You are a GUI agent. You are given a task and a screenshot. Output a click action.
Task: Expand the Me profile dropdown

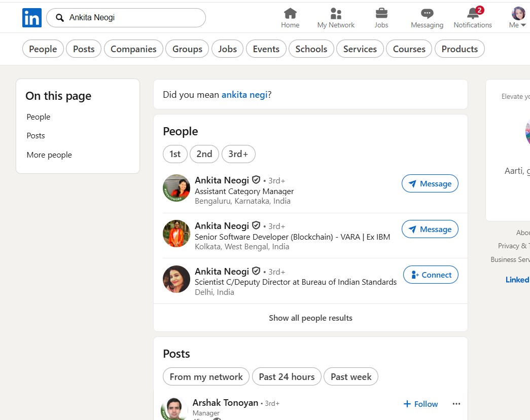click(518, 18)
